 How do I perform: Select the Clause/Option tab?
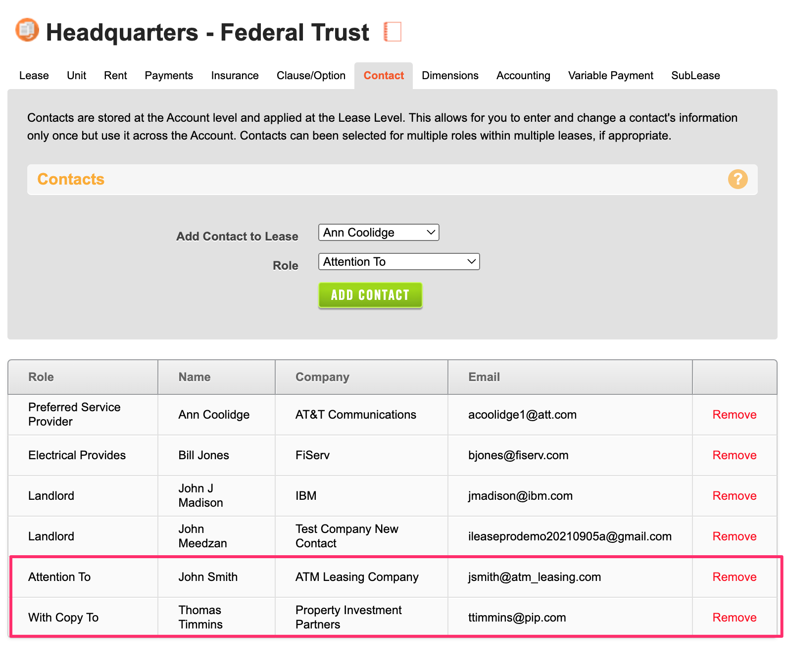tap(311, 76)
